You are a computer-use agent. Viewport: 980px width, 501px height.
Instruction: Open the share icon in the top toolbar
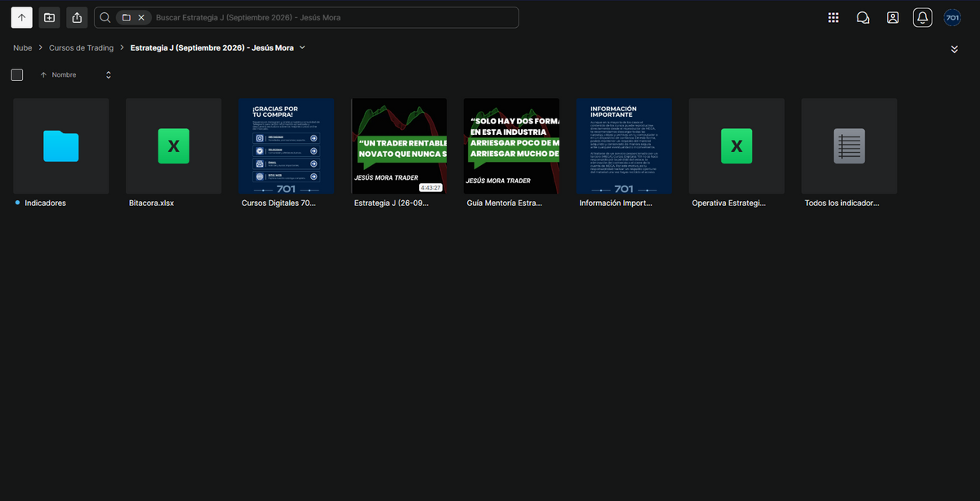point(77,17)
